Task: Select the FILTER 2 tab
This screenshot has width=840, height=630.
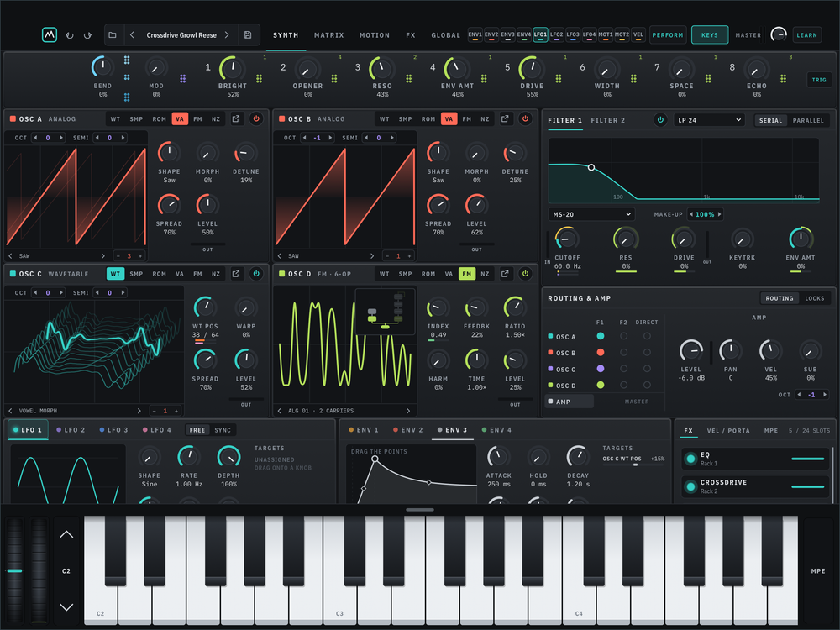Action: (607, 120)
